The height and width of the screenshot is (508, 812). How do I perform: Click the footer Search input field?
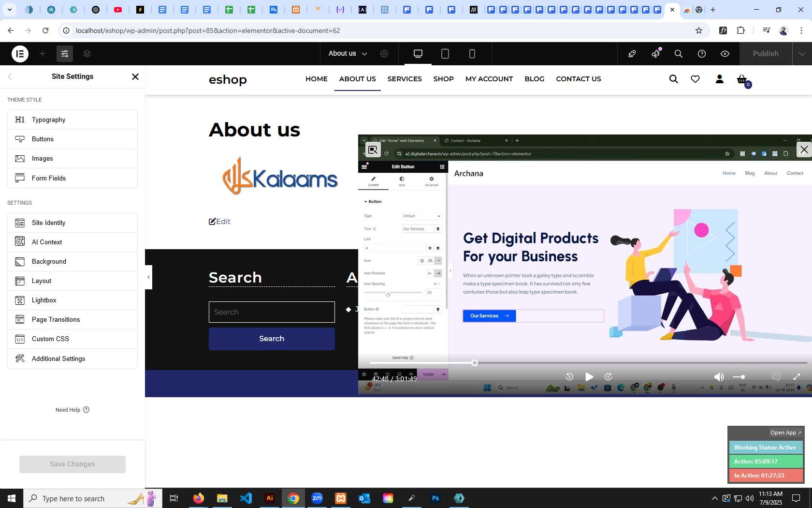pyautogui.click(x=272, y=312)
